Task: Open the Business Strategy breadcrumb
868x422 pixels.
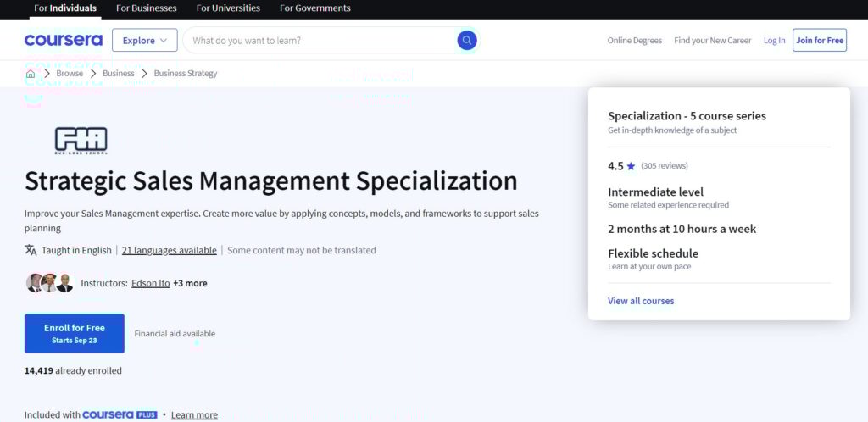Action: click(x=186, y=74)
